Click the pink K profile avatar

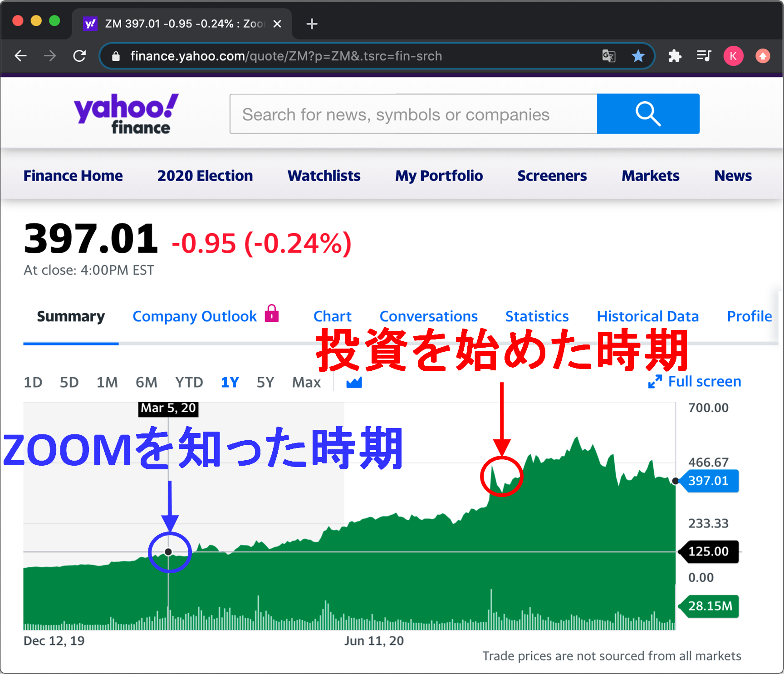(x=733, y=56)
